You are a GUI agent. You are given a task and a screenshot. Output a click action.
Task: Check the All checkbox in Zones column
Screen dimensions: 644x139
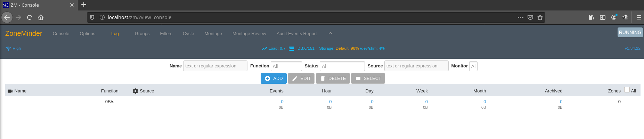click(x=627, y=90)
